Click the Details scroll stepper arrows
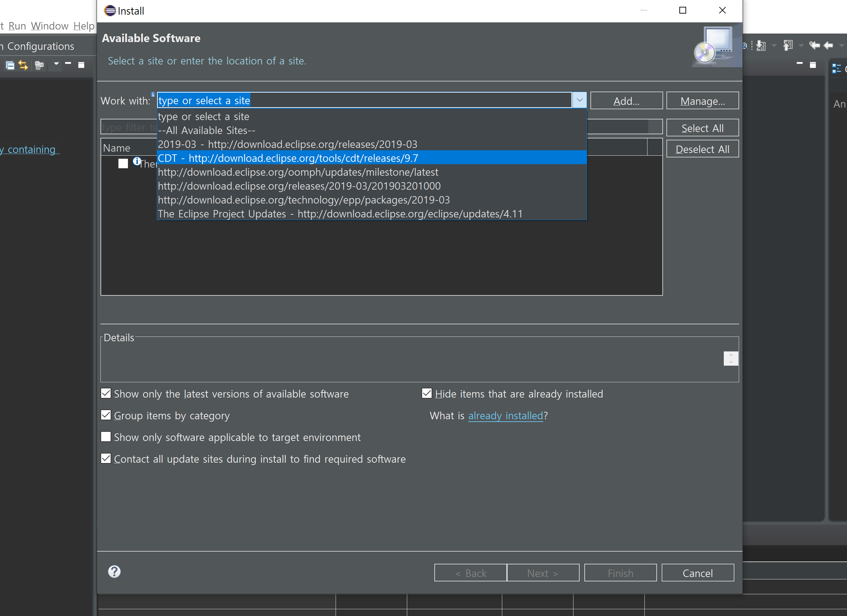 pyautogui.click(x=731, y=359)
